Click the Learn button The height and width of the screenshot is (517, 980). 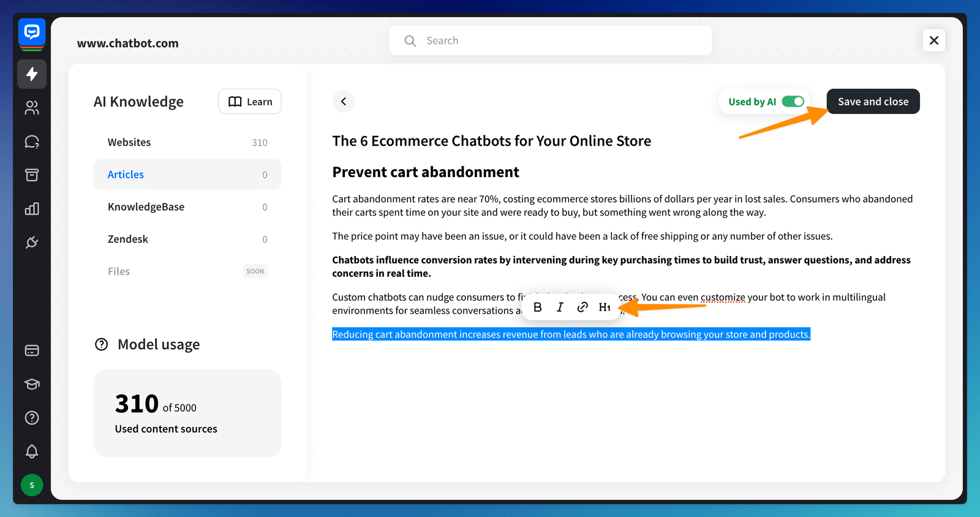pos(250,102)
